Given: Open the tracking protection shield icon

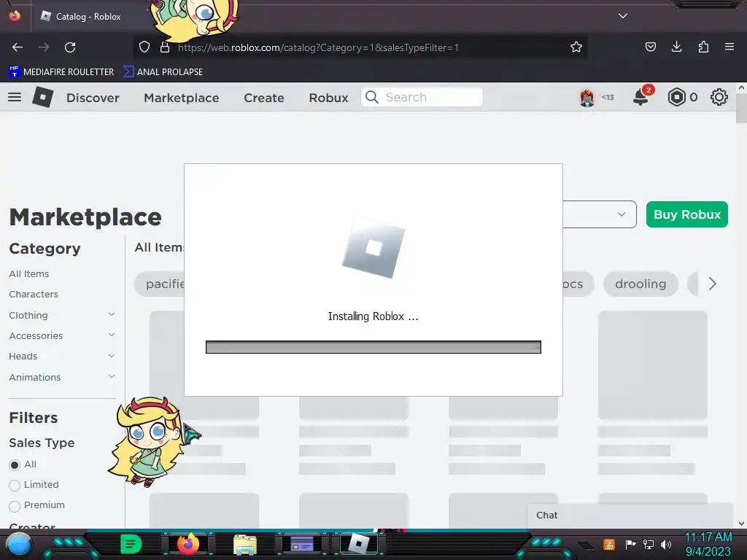Looking at the screenshot, I should [144, 47].
